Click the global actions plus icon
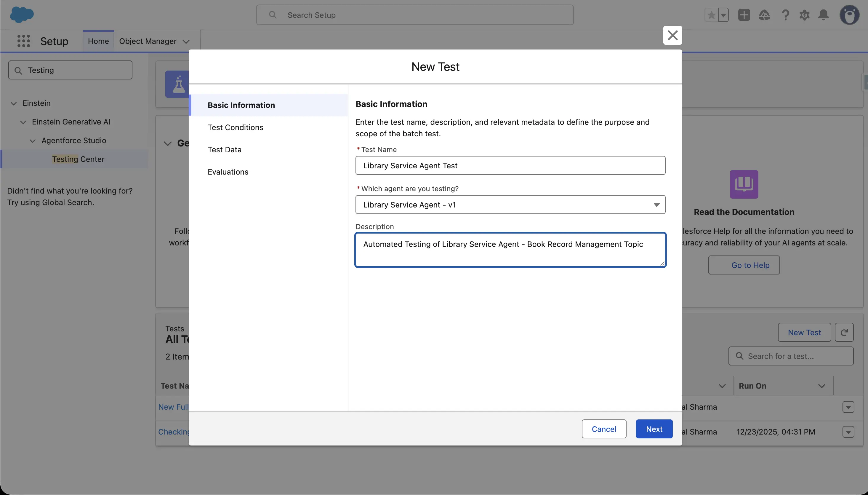 pyautogui.click(x=744, y=15)
